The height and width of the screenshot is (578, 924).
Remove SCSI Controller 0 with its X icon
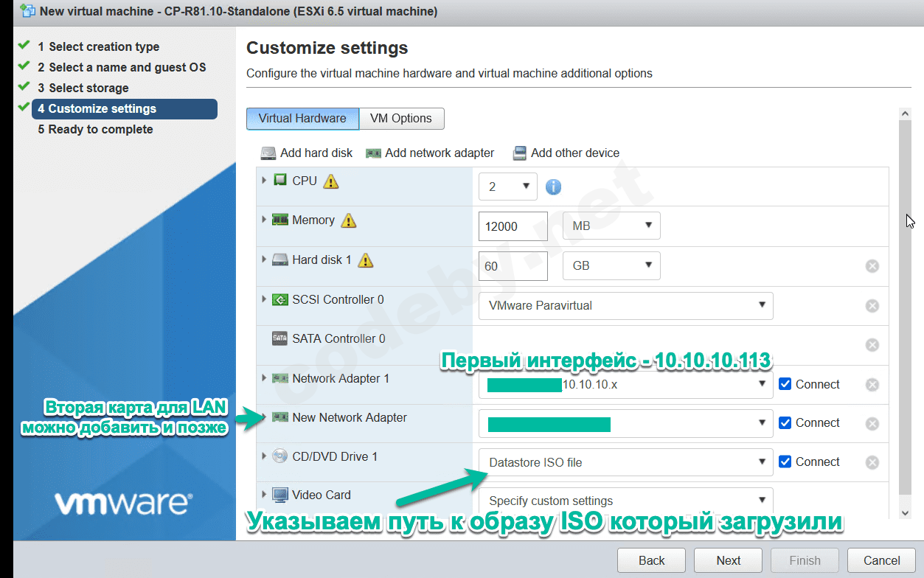(872, 306)
